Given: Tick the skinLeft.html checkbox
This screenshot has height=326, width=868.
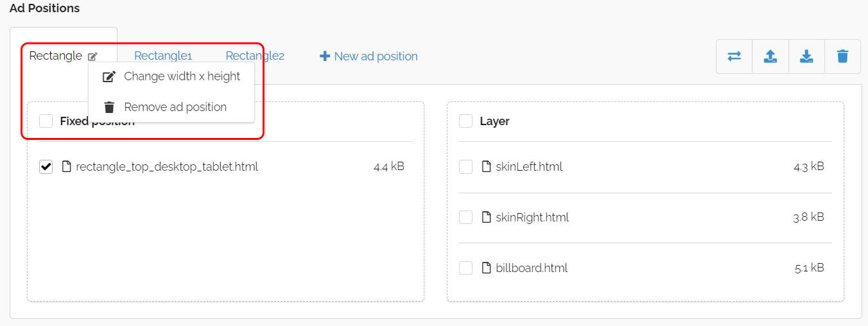Looking at the screenshot, I should click(x=466, y=167).
